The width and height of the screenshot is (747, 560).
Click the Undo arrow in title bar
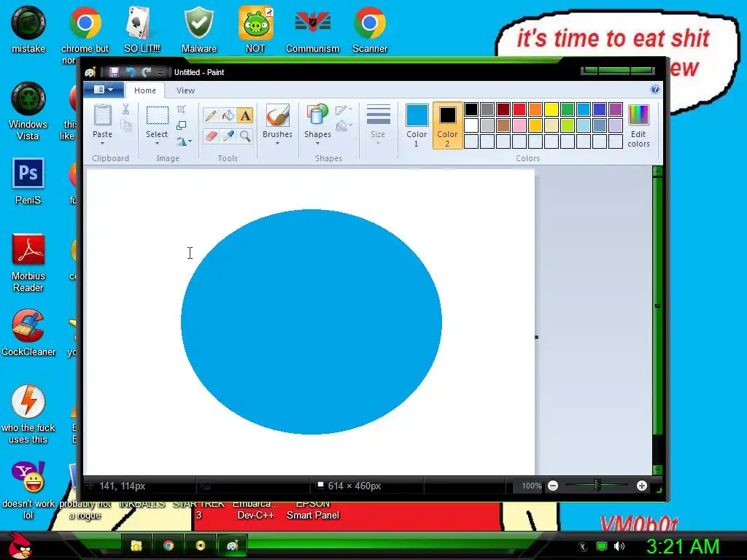pos(130,72)
